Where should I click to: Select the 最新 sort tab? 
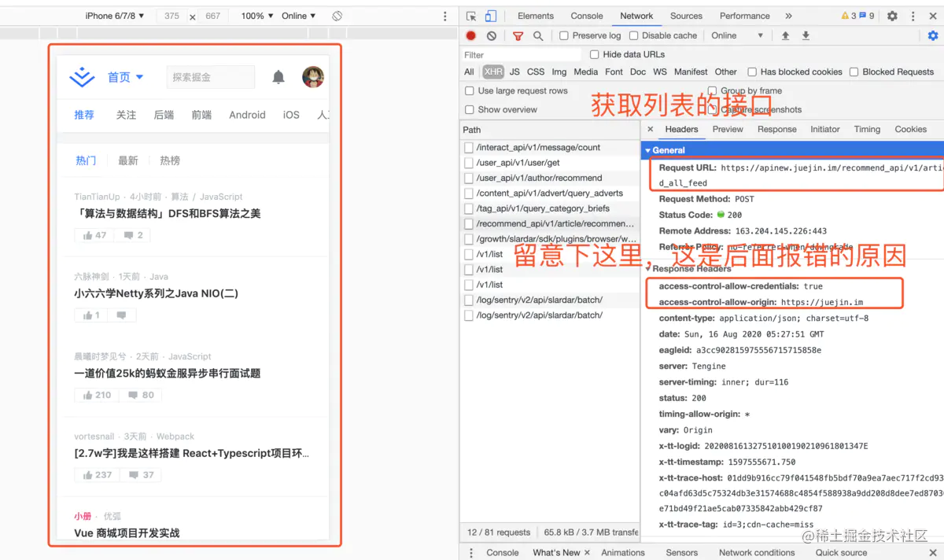click(x=127, y=160)
